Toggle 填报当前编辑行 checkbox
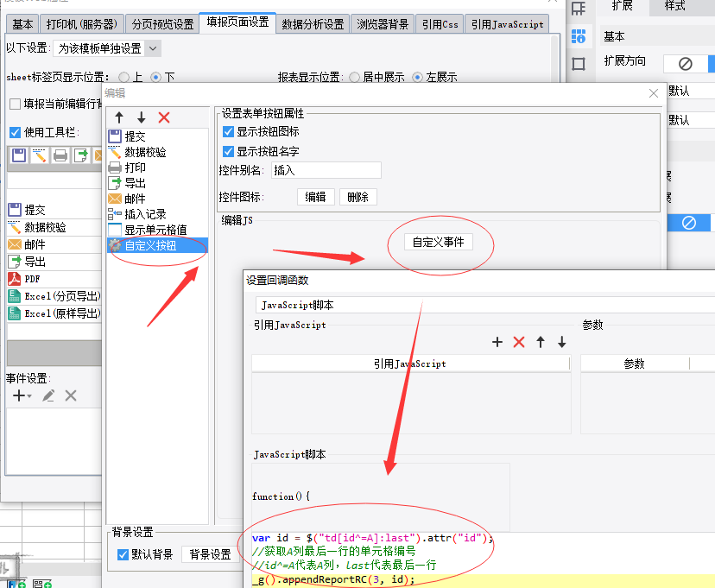Viewport: 715px width, 588px height. (15, 104)
